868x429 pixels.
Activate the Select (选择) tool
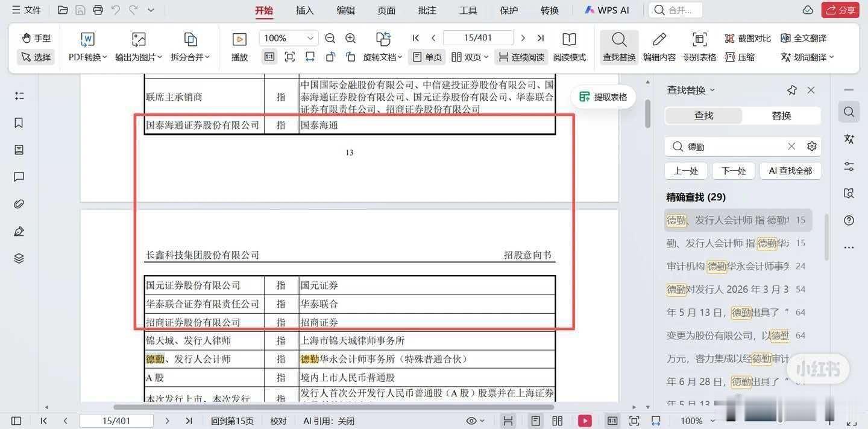pos(36,57)
